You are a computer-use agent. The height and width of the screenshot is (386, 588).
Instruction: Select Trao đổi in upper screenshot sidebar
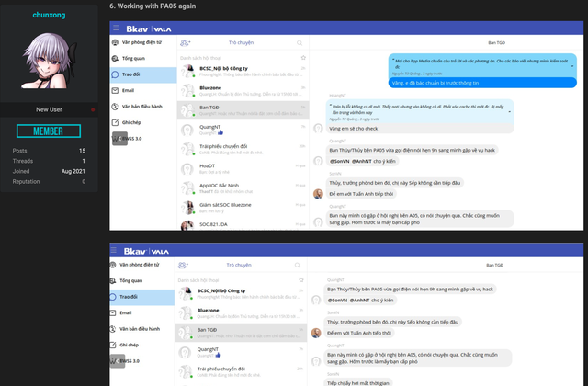143,74
